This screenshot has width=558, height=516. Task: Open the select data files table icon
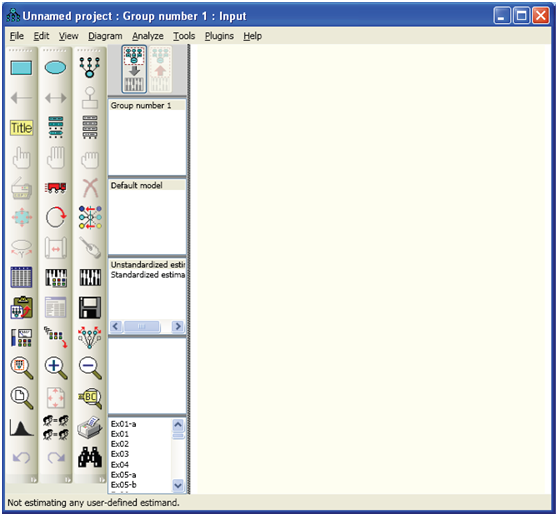21,277
